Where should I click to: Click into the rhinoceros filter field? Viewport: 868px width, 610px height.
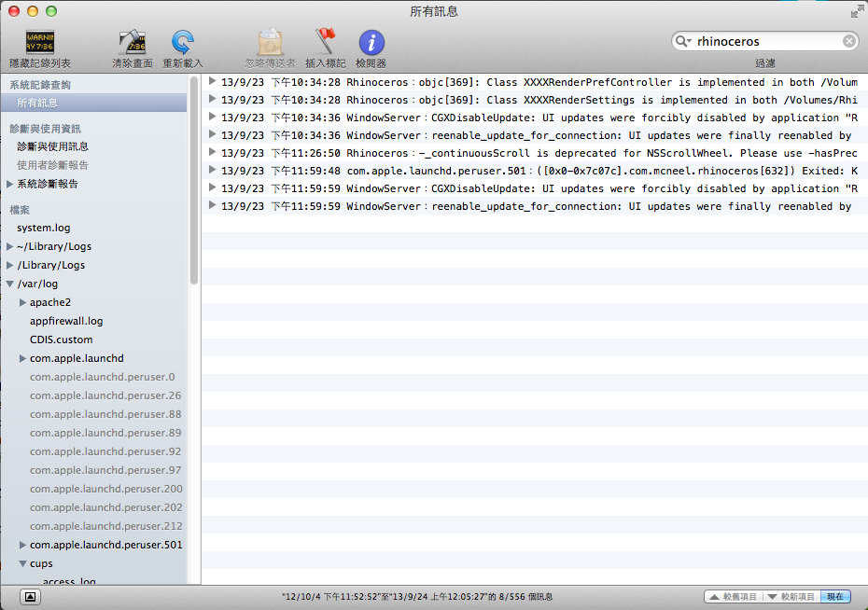pyautogui.click(x=766, y=41)
